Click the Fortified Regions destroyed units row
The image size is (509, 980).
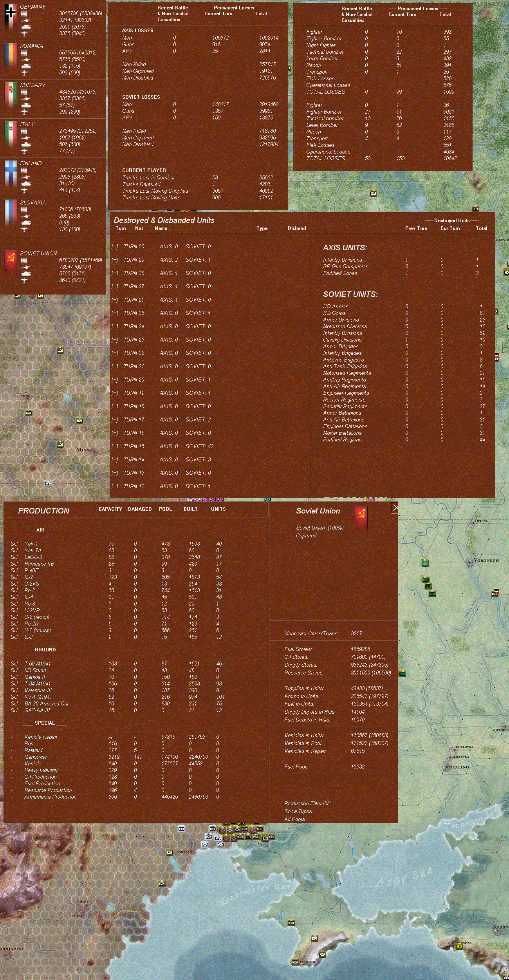(x=404, y=440)
